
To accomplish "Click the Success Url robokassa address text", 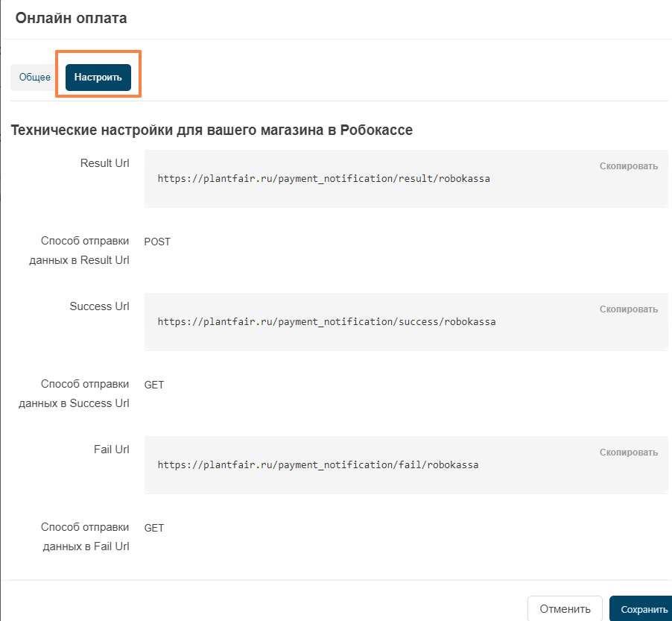I will click(x=326, y=321).
